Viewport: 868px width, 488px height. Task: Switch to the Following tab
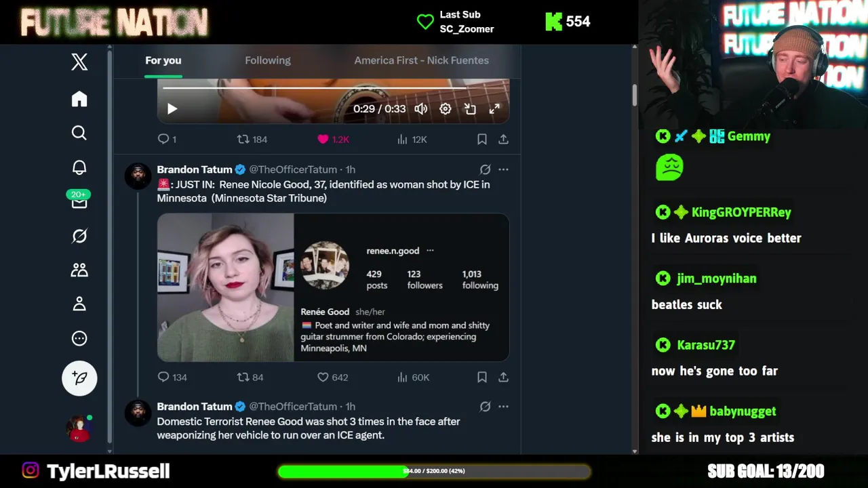click(x=267, y=60)
